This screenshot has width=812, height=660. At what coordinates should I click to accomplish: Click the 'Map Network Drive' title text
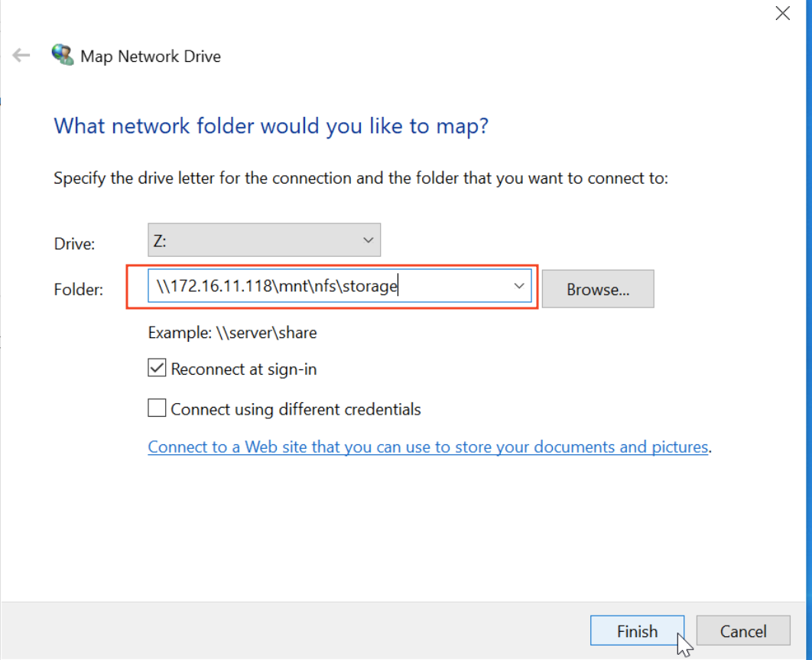(x=151, y=56)
